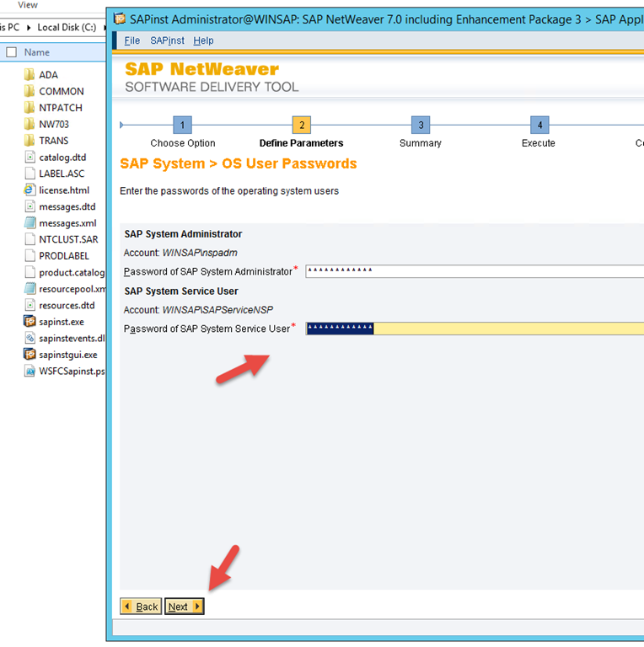Expand the Local Disk (C:) breadcrumb arrow
This screenshot has height=647, width=644.
[105, 28]
